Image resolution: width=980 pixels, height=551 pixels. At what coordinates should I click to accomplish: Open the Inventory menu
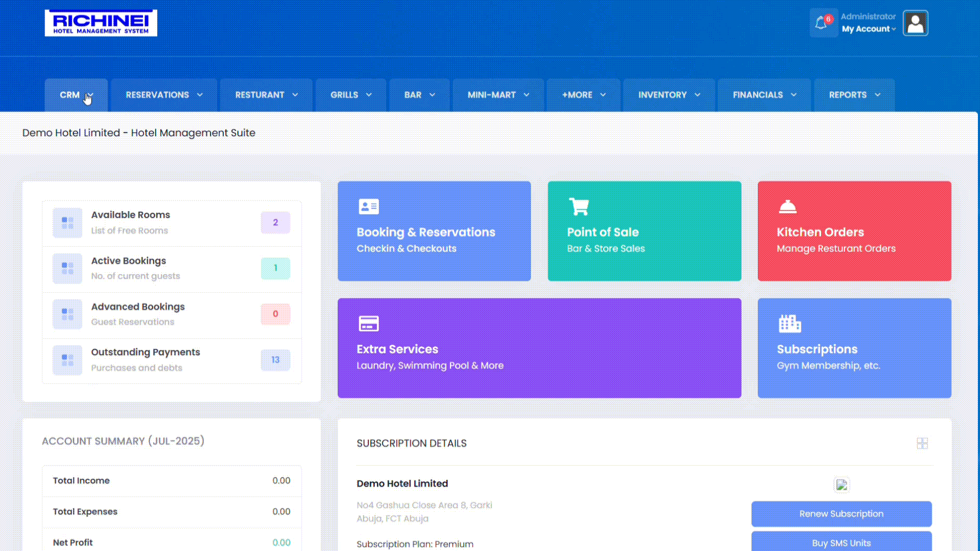(x=669, y=95)
